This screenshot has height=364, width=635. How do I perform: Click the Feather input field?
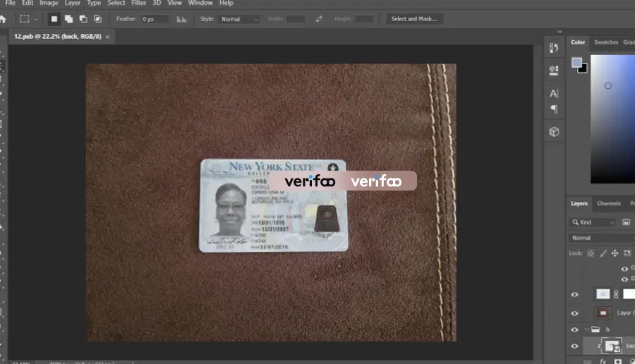(x=155, y=19)
